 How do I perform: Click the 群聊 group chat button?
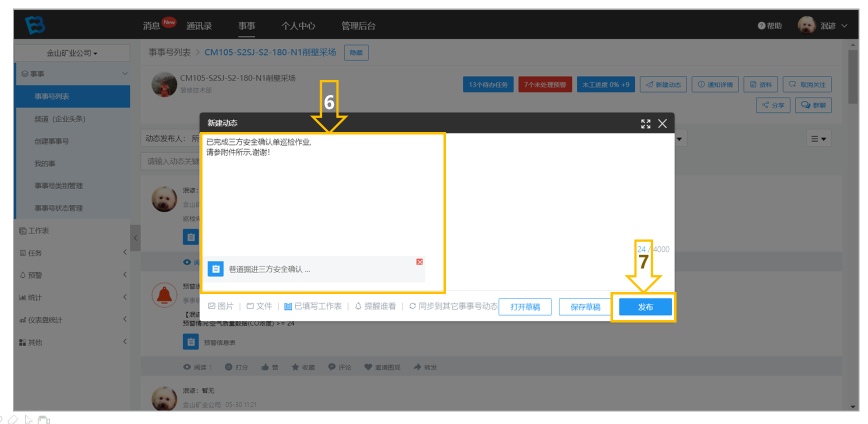[x=813, y=105]
